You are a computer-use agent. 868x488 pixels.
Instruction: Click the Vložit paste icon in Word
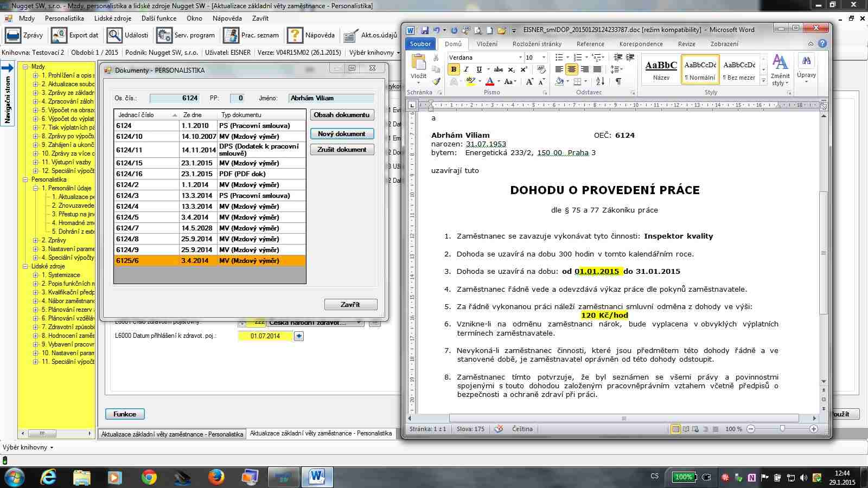coord(418,62)
